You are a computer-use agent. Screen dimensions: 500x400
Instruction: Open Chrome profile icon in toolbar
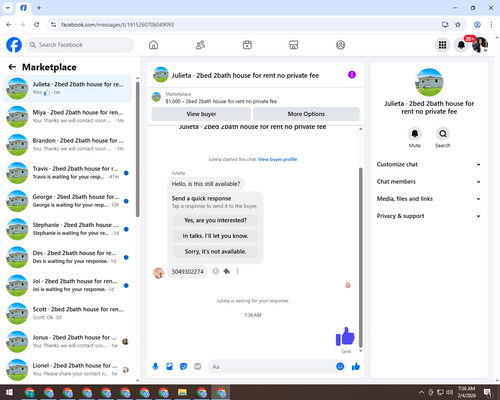point(477,25)
